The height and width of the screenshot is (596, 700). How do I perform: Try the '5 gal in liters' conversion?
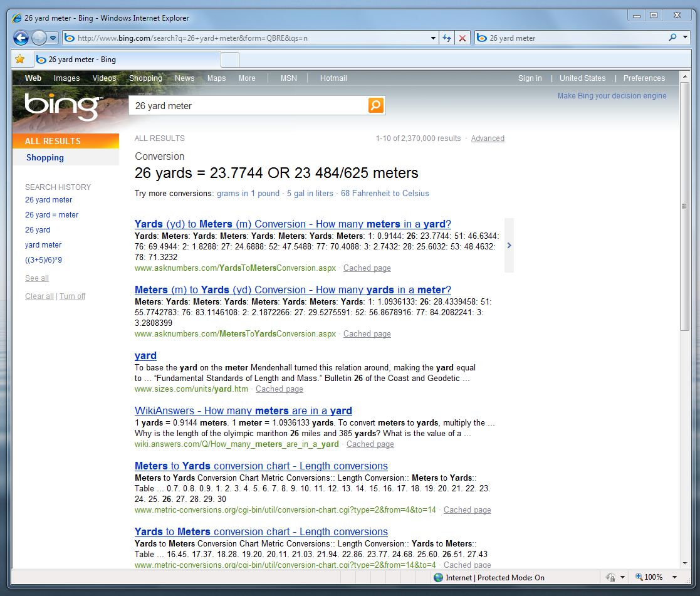[x=310, y=193]
